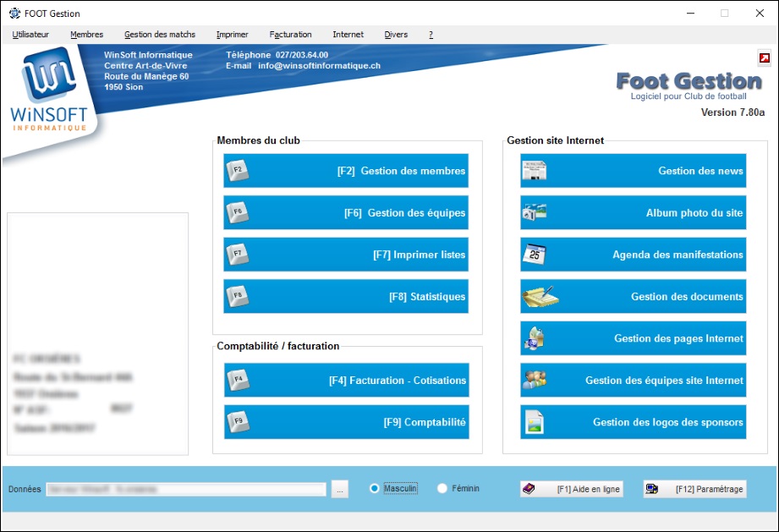779x532 pixels.
Task: Click the Version 7.80a label
Action: pyautogui.click(x=732, y=112)
